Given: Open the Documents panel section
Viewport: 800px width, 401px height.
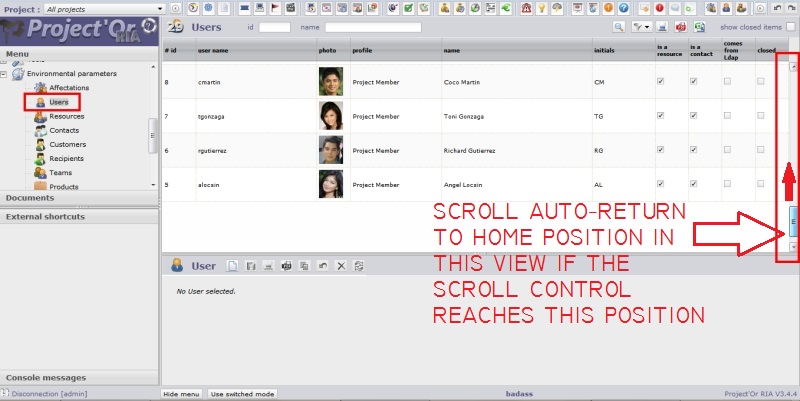Looking at the screenshot, I should 30,198.
